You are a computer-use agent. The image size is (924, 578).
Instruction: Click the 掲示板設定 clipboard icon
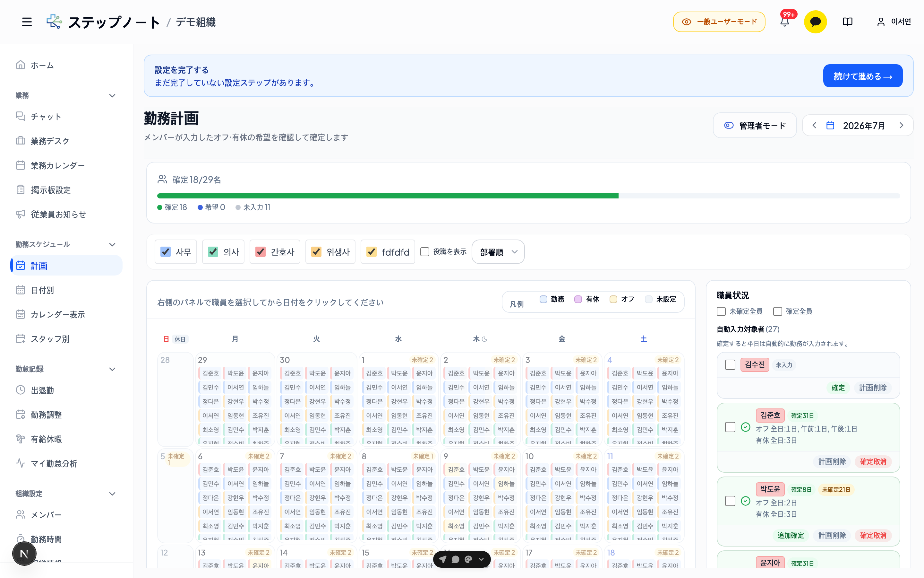coord(21,189)
